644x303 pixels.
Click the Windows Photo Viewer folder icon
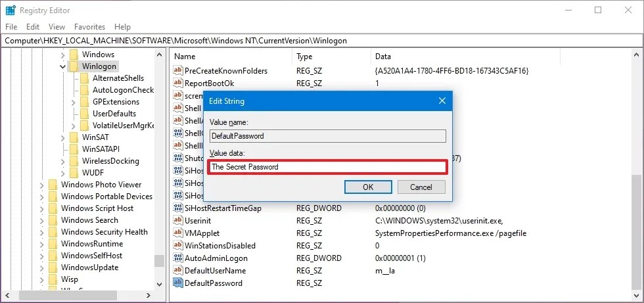(53, 184)
